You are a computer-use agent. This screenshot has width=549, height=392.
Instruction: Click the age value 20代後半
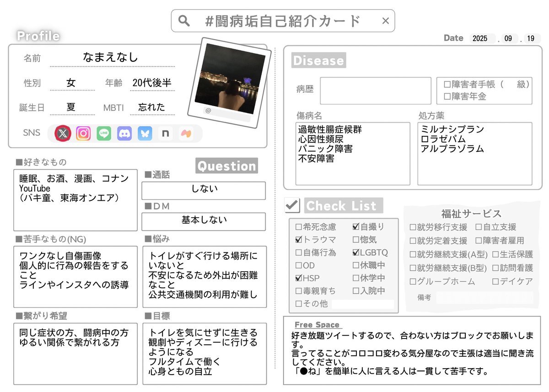click(152, 83)
